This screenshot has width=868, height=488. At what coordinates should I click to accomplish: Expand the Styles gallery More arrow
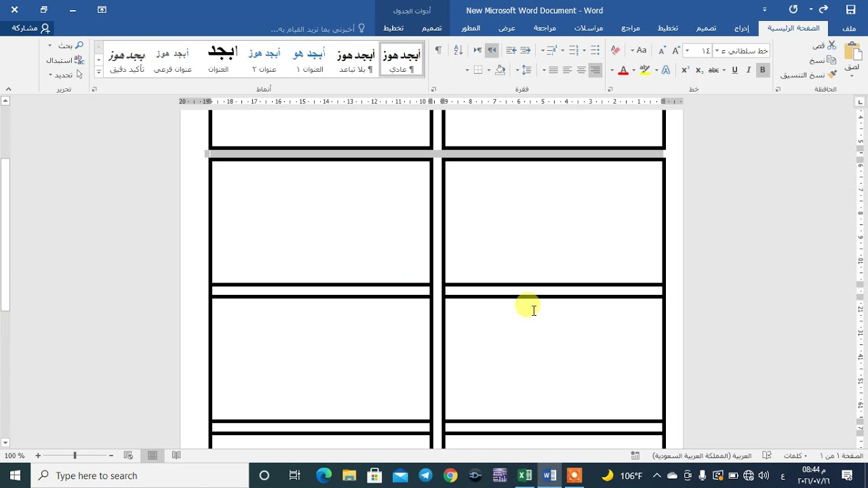point(99,70)
